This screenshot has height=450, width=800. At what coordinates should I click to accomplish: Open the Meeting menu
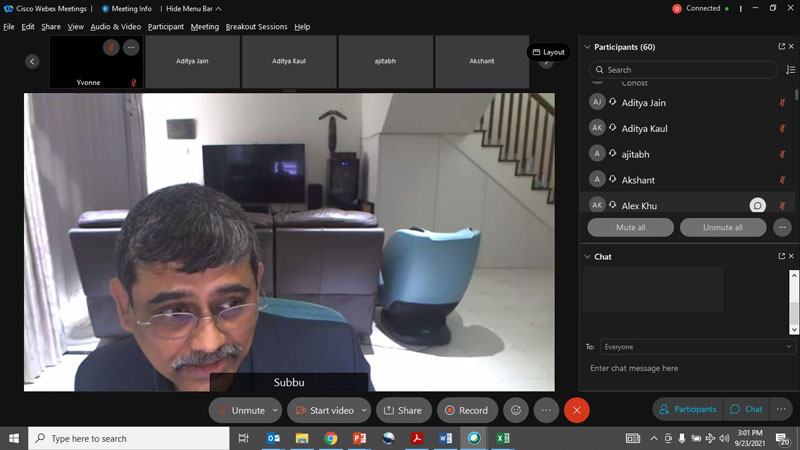coord(205,27)
